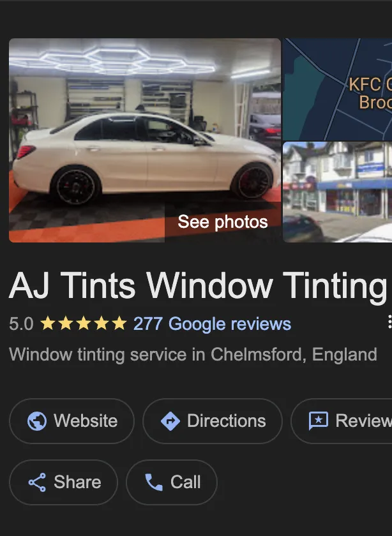The width and height of the screenshot is (392, 536).
Task: Open the Website button
Action: [x=72, y=421]
